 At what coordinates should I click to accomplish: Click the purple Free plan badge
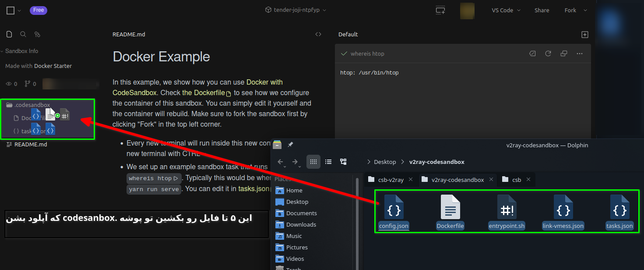point(39,10)
